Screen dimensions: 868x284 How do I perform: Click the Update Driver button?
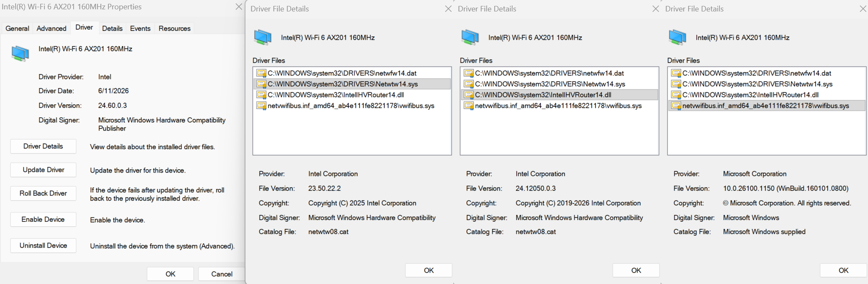point(43,170)
